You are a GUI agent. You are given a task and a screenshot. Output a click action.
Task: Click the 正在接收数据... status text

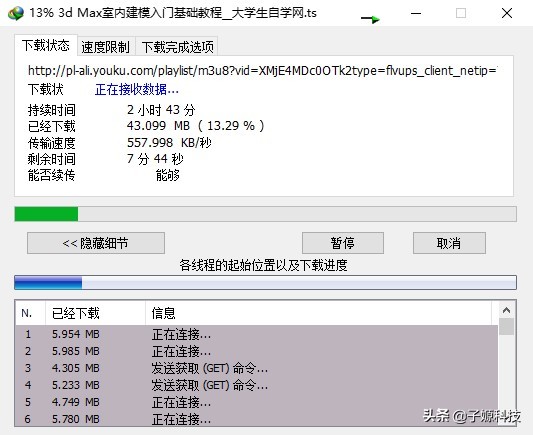tap(137, 90)
